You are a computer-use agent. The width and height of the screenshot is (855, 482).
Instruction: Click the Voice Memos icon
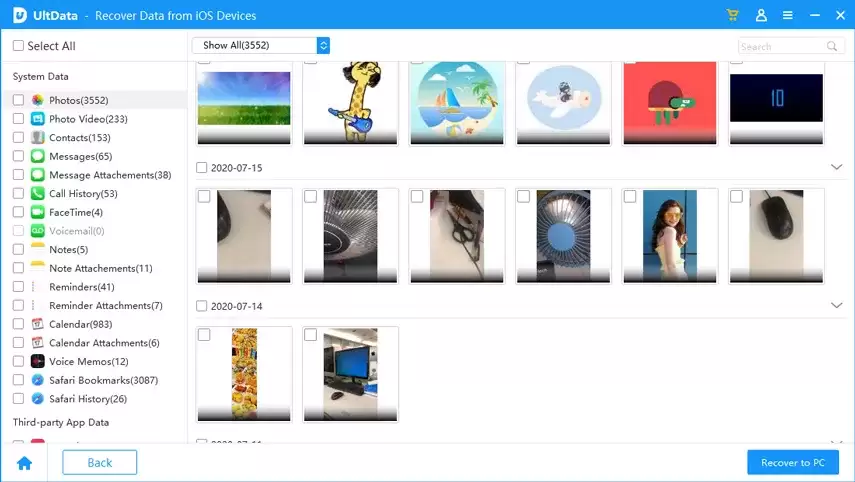(x=38, y=361)
